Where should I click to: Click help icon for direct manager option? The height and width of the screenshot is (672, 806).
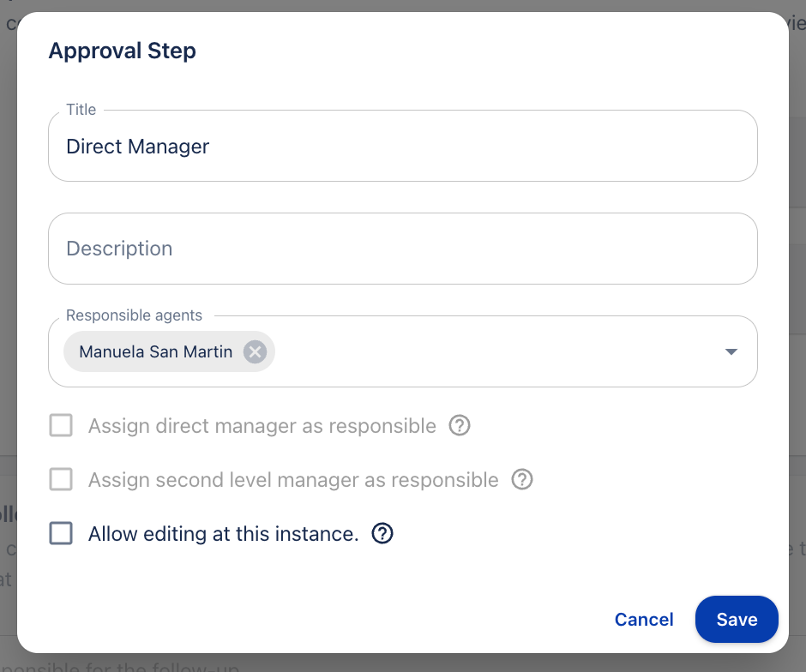(460, 426)
